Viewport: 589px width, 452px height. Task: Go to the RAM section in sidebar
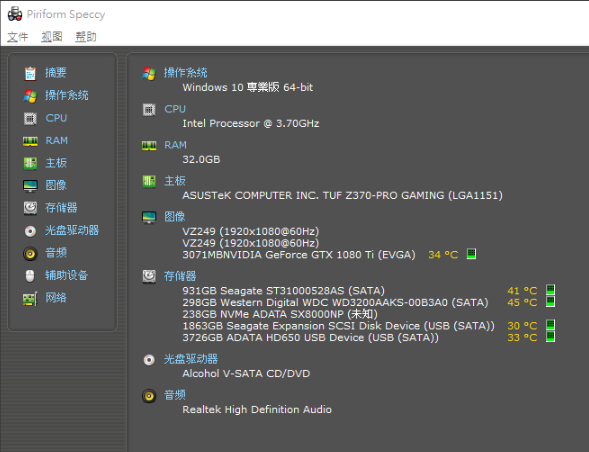[x=57, y=141]
